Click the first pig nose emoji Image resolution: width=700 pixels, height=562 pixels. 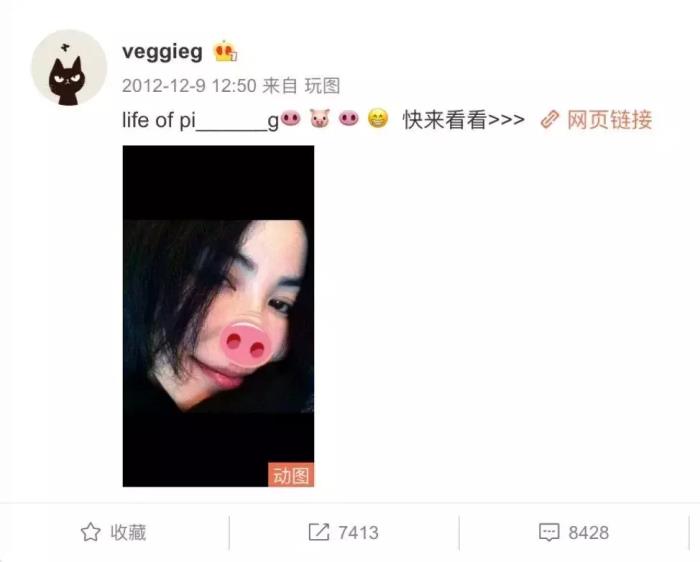(x=291, y=119)
